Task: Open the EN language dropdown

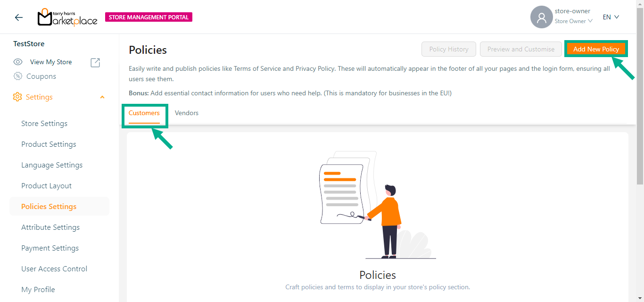Action: tap(611, 17)
